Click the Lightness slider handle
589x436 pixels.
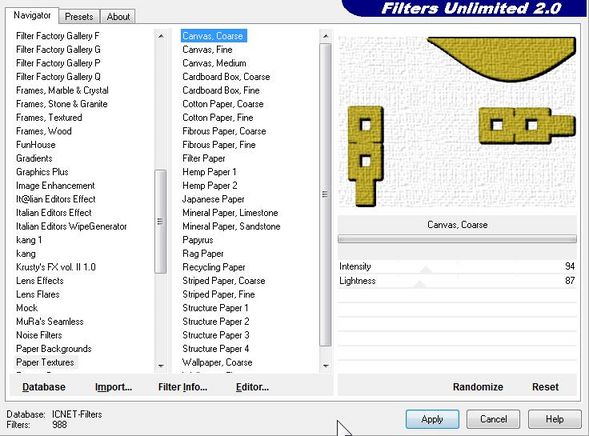pos(420,284)
